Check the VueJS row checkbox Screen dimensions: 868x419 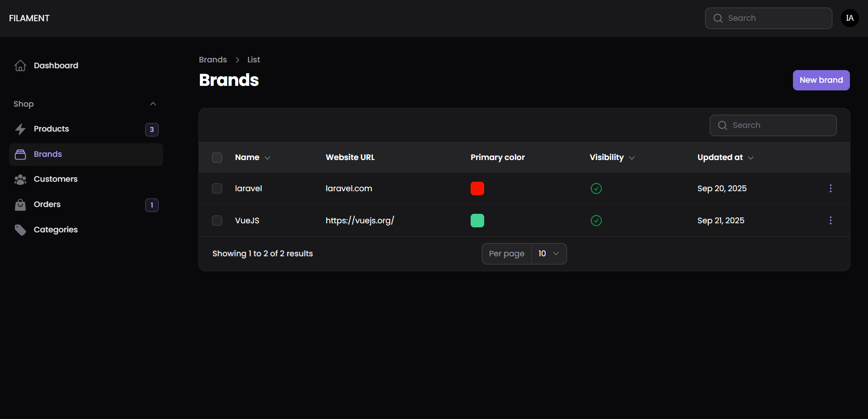point(217,221)
